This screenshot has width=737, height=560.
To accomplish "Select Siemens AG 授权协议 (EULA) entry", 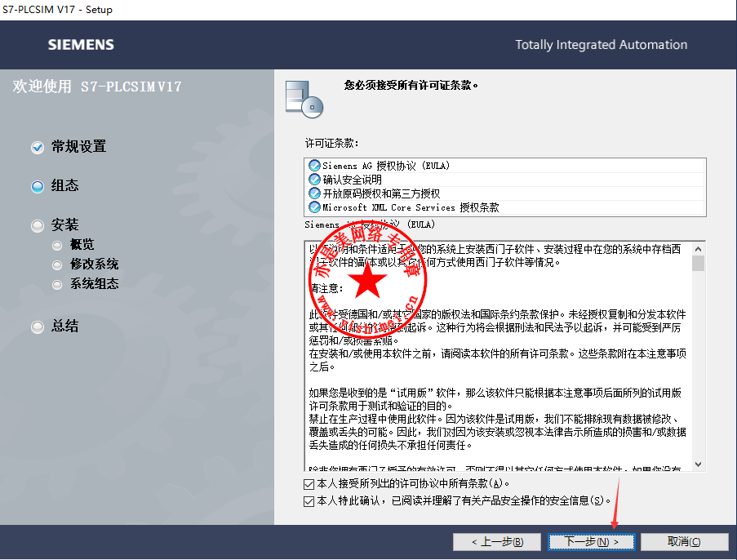I will pyautogui.click(x=505, y=166).
